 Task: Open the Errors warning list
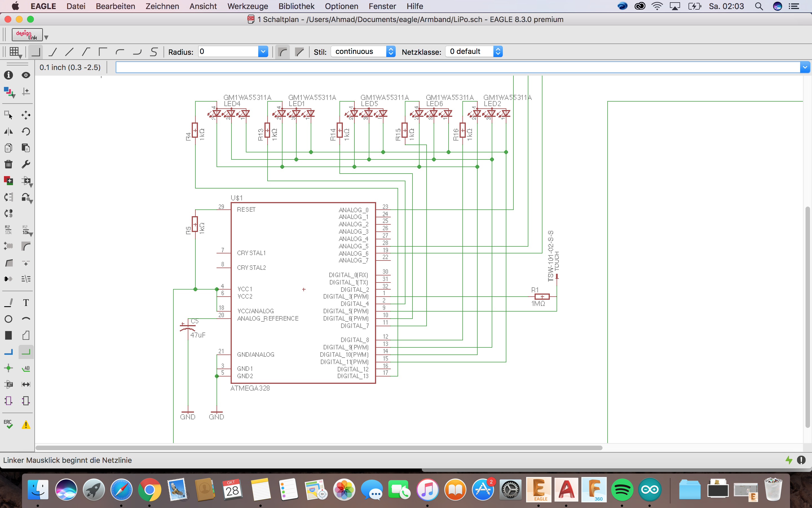[26, 425]
